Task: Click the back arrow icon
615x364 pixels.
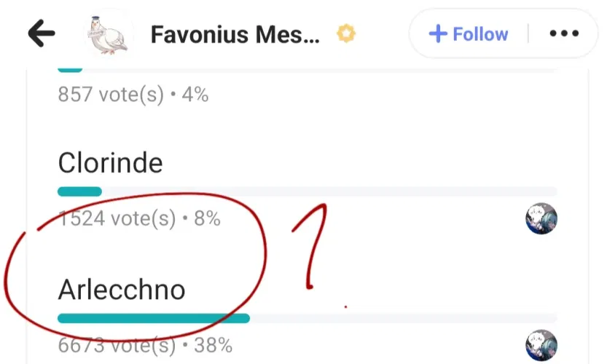Action: (42, 34)
